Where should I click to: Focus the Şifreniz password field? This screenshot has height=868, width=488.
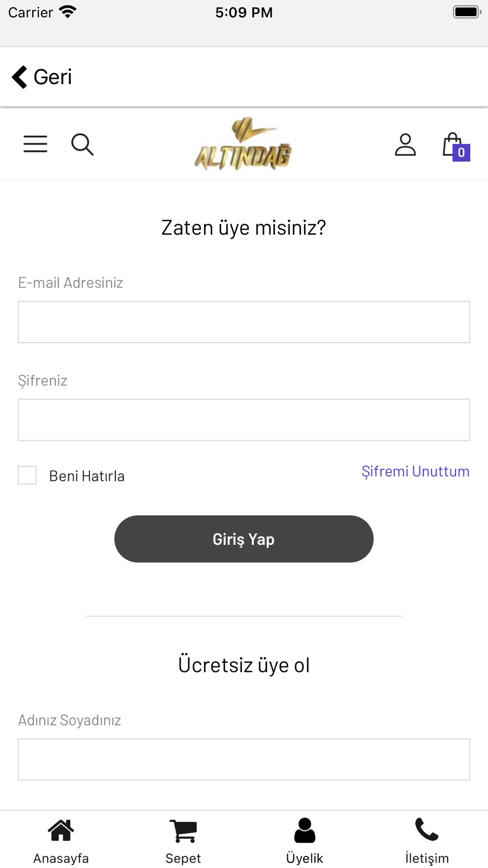point(244,420)
